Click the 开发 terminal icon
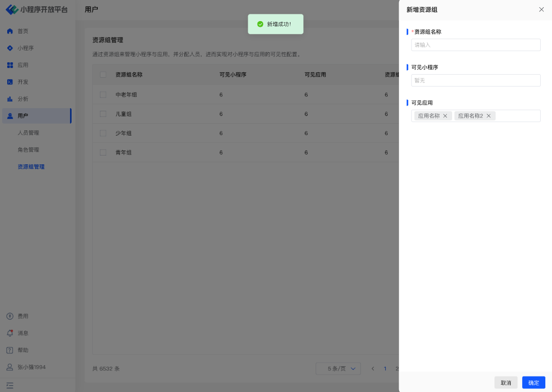552x392 pixels. (10, 82)
